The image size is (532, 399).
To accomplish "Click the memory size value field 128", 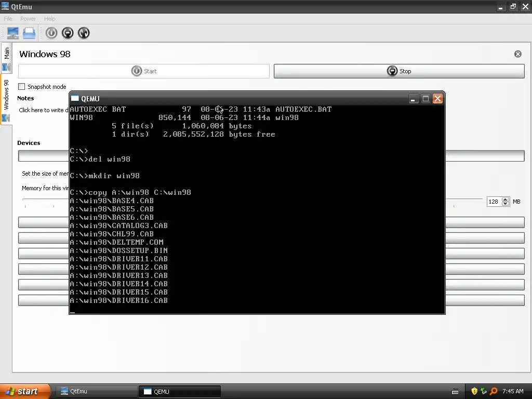I will coord(494,202).
